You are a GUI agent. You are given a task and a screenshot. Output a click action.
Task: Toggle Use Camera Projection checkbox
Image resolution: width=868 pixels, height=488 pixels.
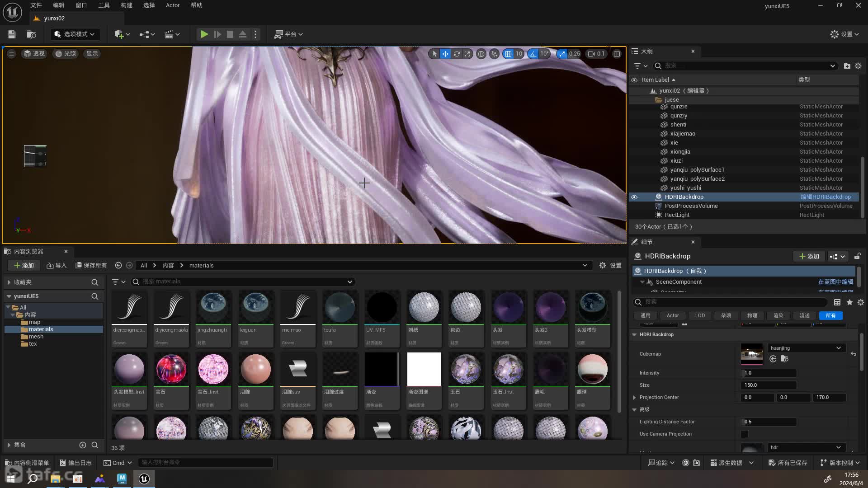(x=745, y=434)
